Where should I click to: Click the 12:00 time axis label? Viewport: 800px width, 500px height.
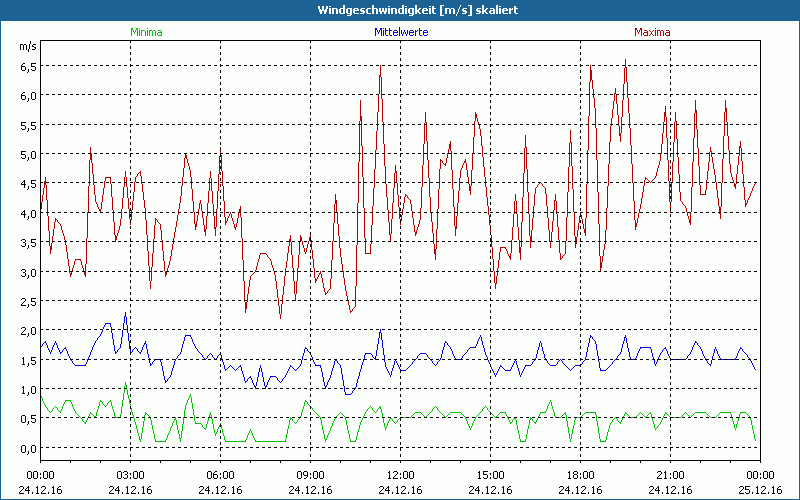tap(400, 474)
